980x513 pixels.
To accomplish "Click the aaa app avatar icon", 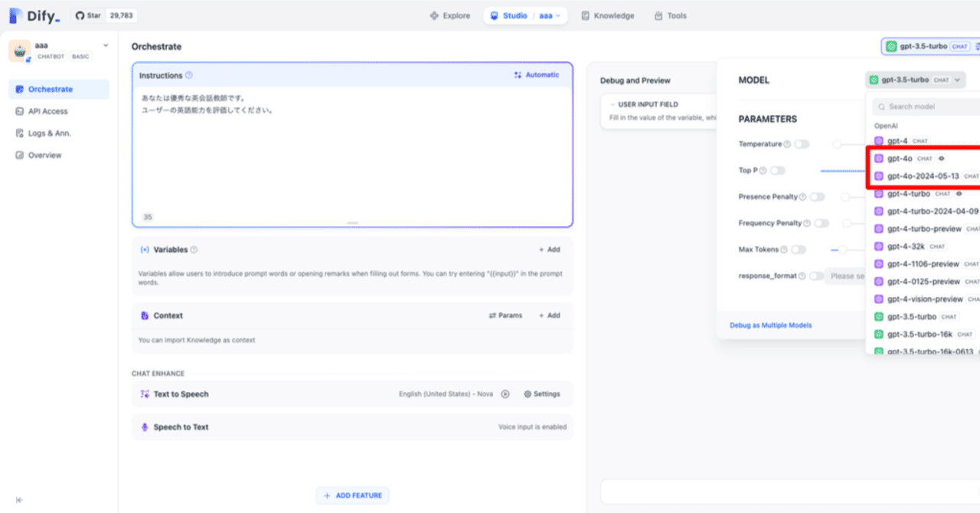I will point(20,51).
